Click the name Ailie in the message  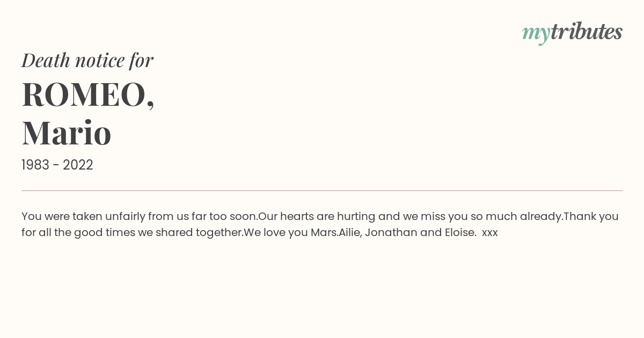[349, 233]
